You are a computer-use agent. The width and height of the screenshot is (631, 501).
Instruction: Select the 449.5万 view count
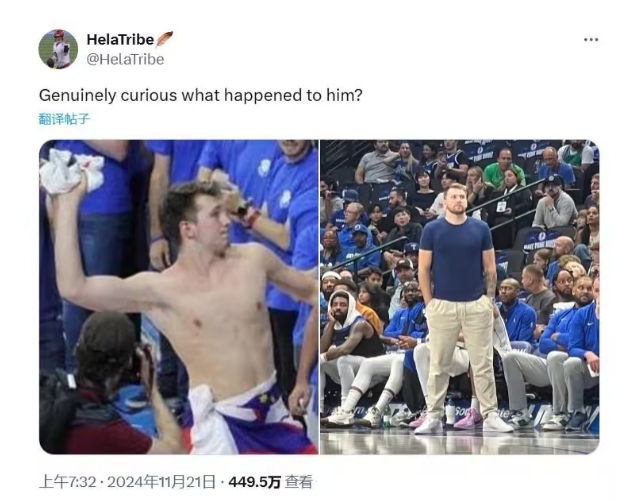pos(254,482)
